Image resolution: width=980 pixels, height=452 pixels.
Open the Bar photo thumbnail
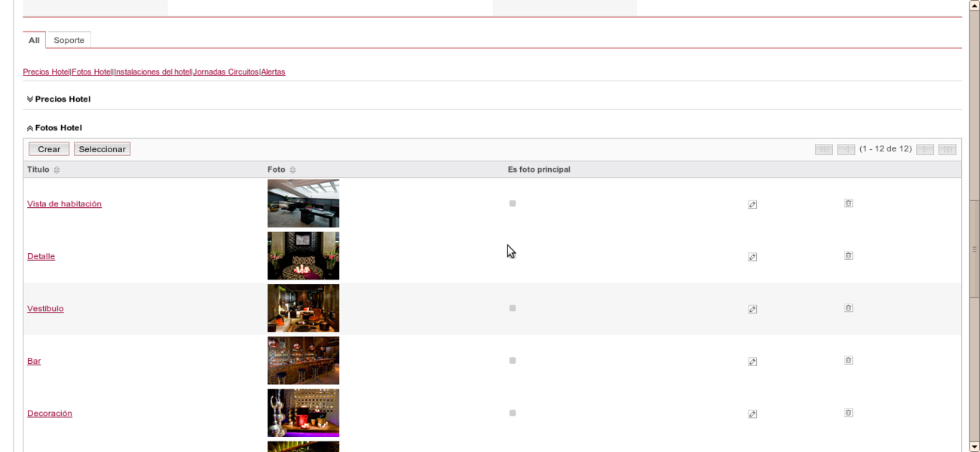303,361
